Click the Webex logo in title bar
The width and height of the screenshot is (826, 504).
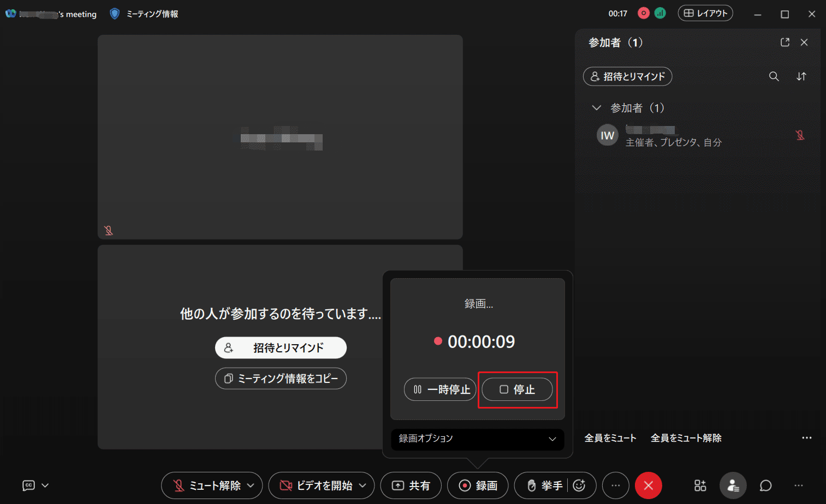click(x=11, y=14)
